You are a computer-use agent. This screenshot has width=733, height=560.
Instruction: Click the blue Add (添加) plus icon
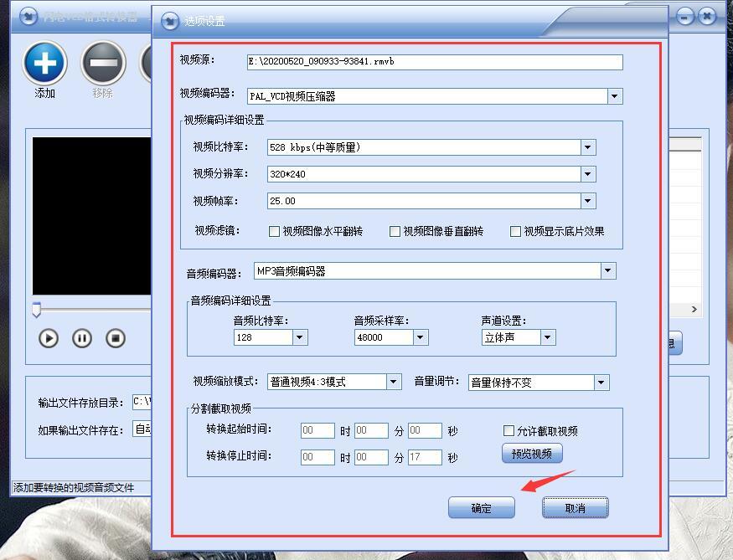(45, 63)
